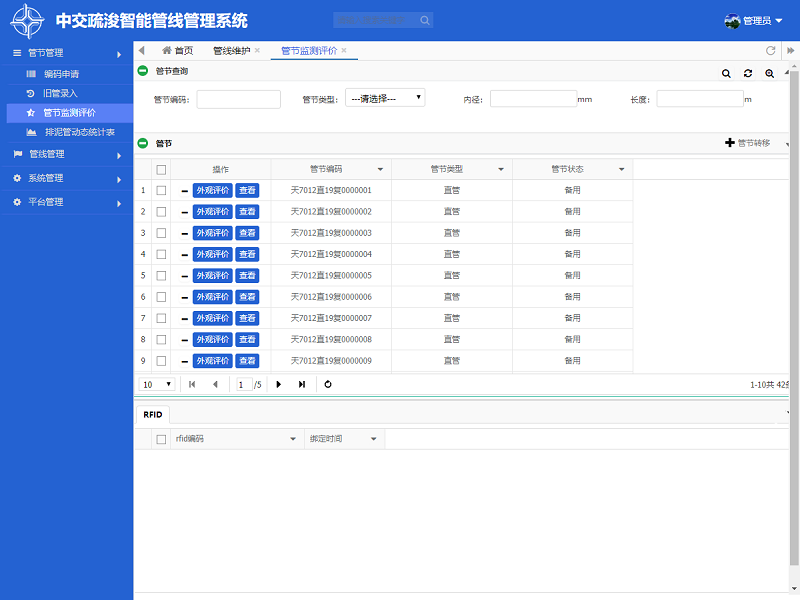
Task: Refresh the table using pagination reload icon
Action: 328,384
